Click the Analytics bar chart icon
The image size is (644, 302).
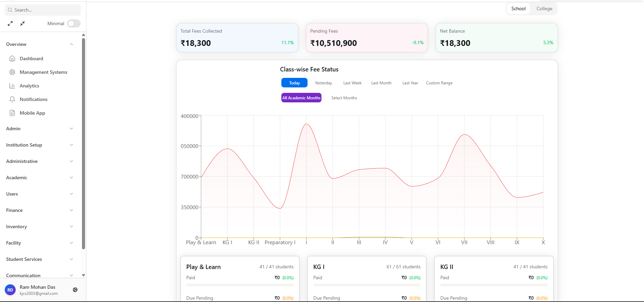click(x=12, y=86)
